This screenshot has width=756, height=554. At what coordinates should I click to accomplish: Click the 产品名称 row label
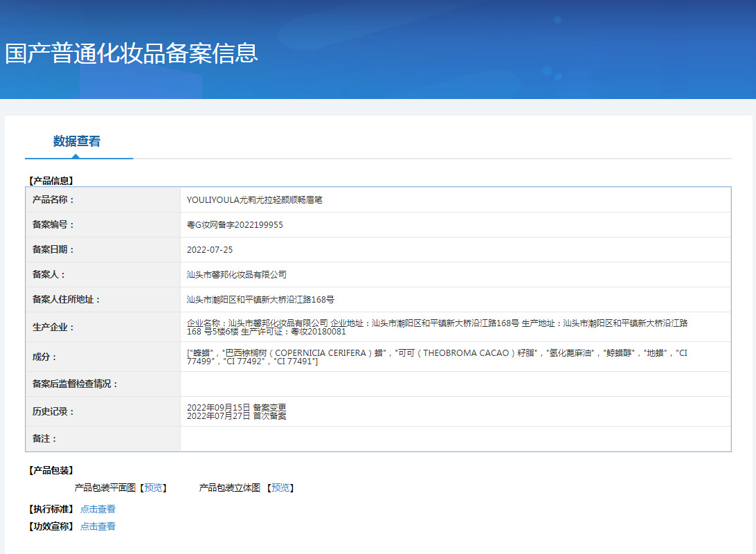tap(53, 199)
